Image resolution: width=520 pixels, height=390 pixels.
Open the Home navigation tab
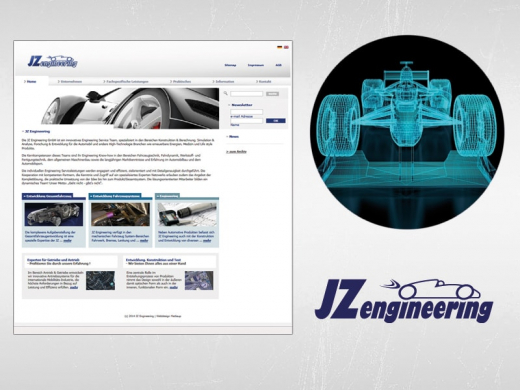(x=30, y=81)
